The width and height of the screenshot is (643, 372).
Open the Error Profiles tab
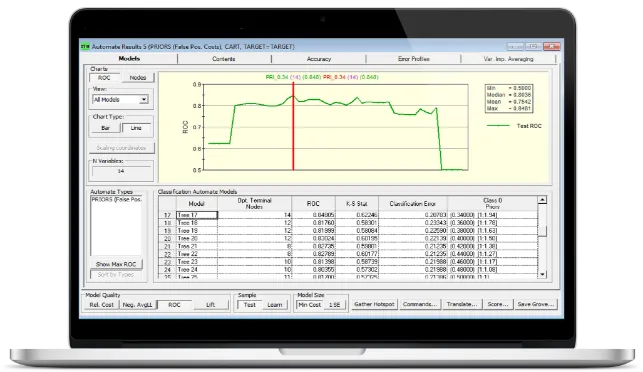pyautogui.click(x=413, y=59)
